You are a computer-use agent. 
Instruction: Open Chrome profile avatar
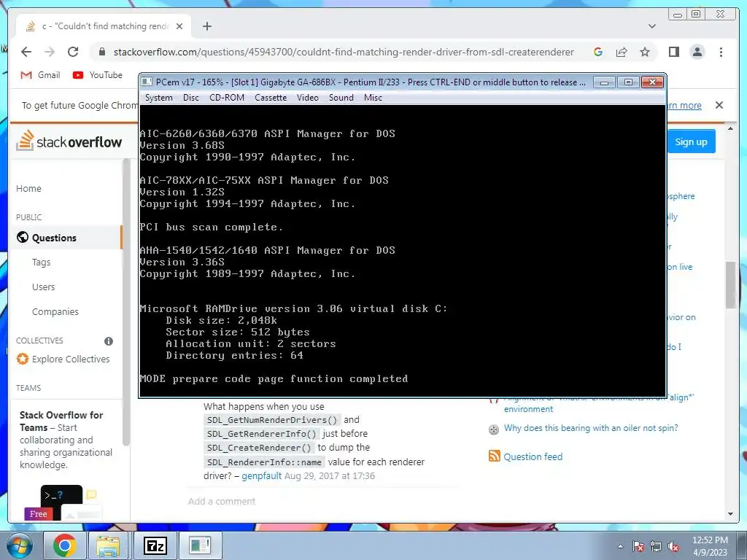click(x=697, y=52)
